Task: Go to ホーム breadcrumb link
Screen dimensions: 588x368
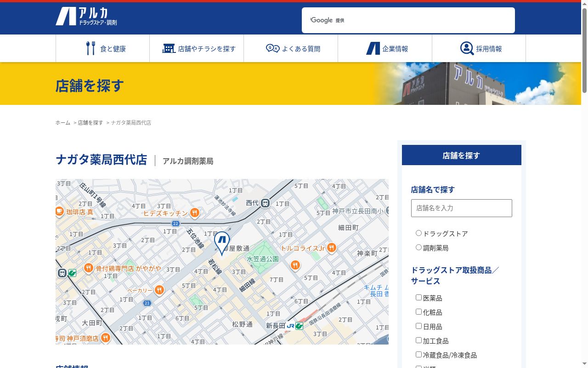Action: point(63,123)
